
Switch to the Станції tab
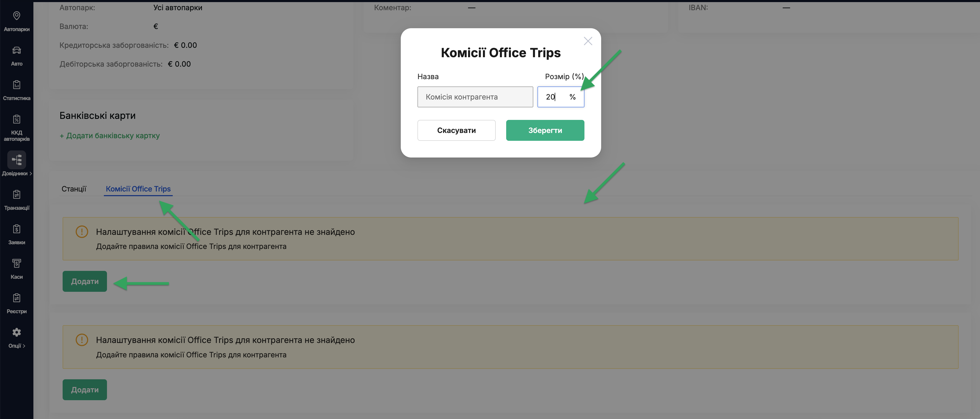pos(74,189)
